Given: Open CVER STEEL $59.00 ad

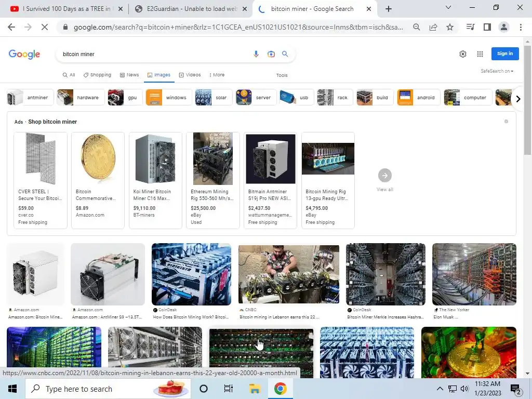Looking at the screenshot, I should [41, 180].
